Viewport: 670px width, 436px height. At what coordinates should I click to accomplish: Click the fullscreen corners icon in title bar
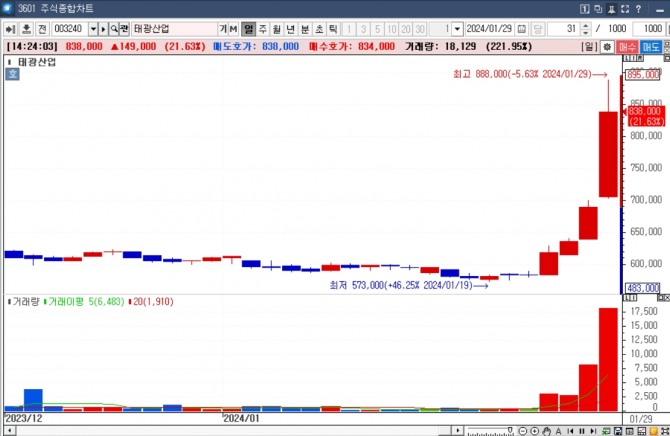tap(625, 9)
